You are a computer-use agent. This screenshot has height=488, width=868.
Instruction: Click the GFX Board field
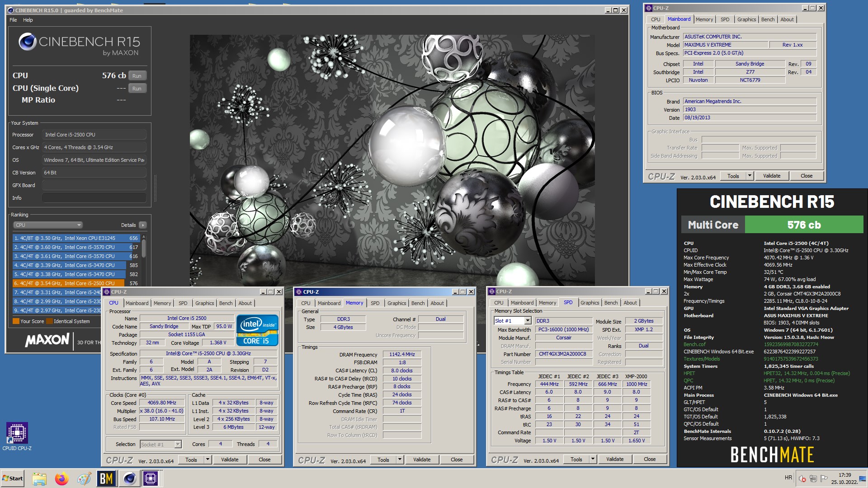pyautogui.click(x=94, y=185)
